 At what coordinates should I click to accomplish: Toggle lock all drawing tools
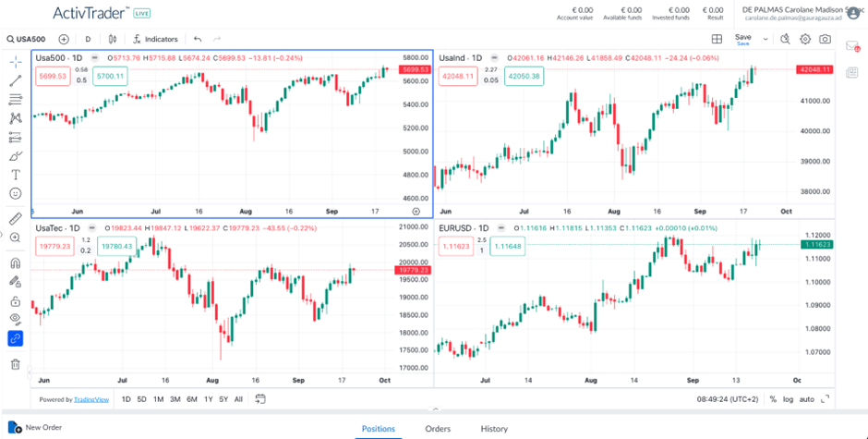coord(16,300)
